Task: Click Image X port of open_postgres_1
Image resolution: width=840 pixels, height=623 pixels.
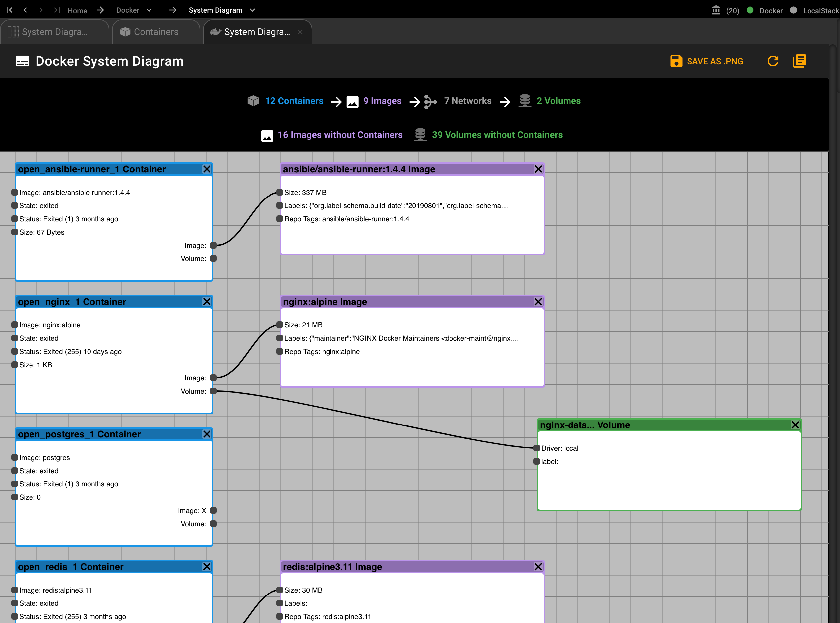Action: point(213,510)
